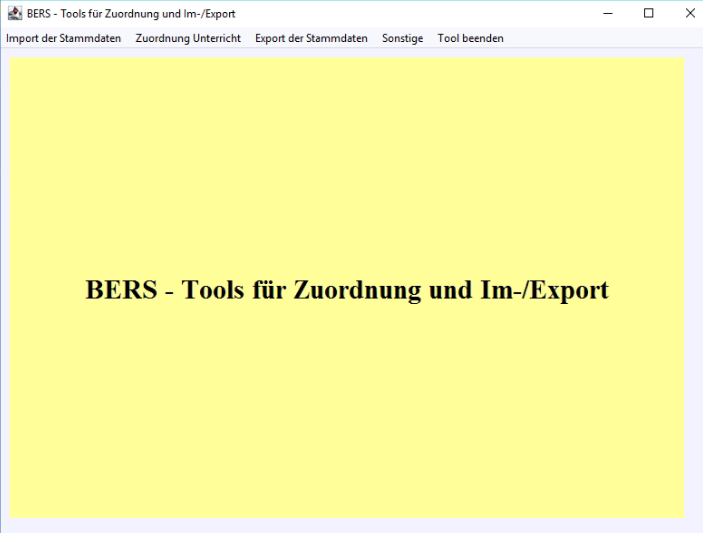Open the Zuordnung Unterricht menu

point(188,38)
